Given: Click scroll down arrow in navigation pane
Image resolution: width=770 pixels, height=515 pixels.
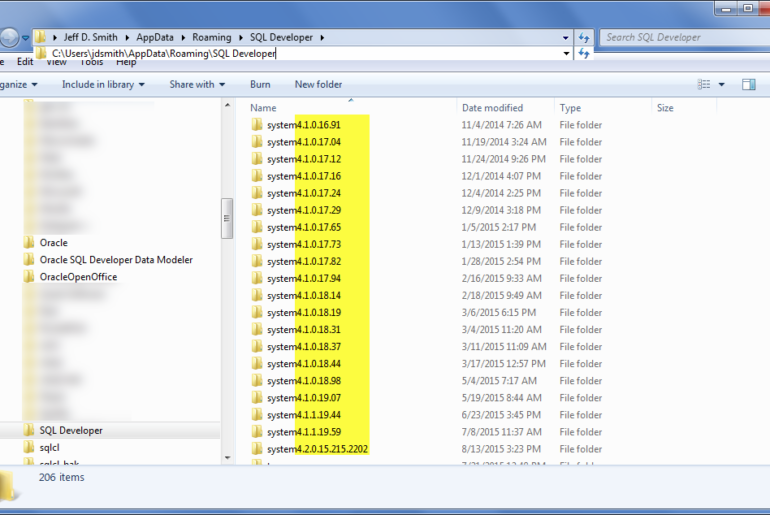Looking at the screenshot, I should click(227, 458).
